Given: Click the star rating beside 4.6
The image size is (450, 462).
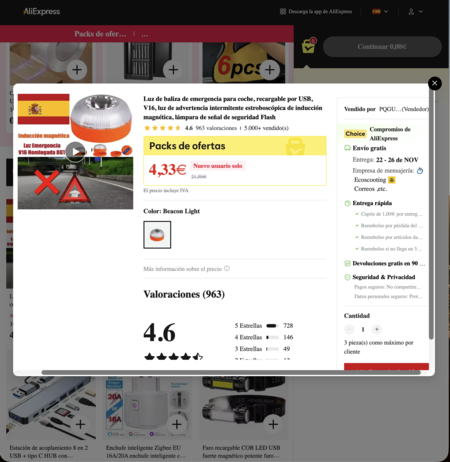Looking at the screenshot, I should [x=162, y=128].
